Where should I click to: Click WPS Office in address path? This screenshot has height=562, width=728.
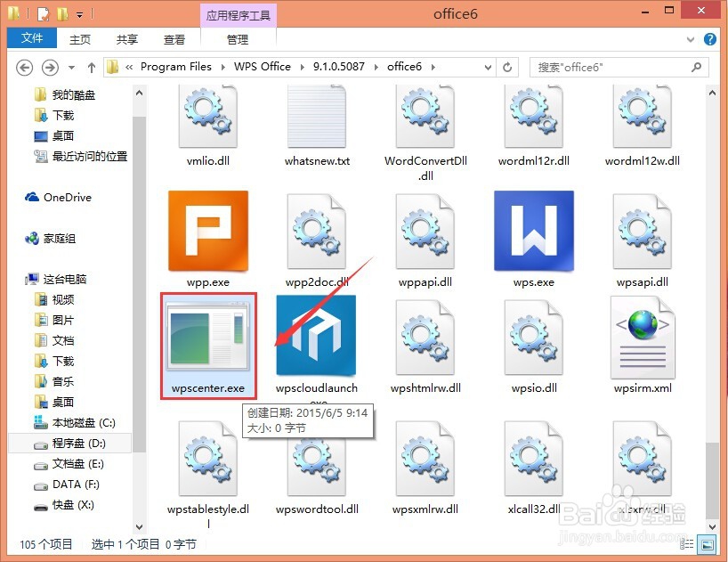point(263,67)
